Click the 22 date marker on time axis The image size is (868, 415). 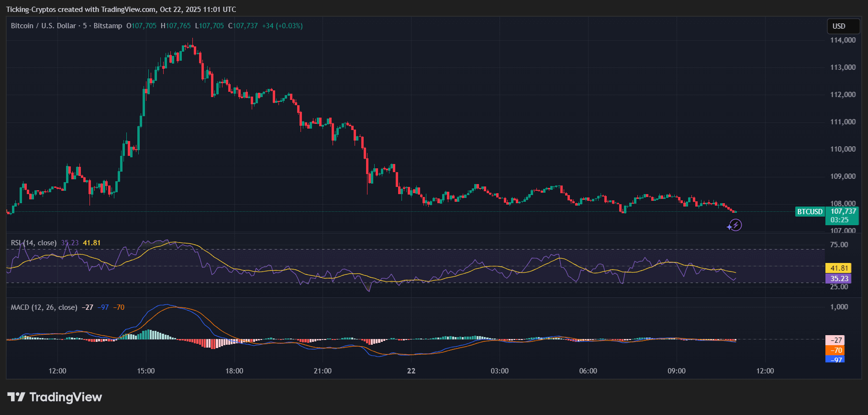(411, 371)
